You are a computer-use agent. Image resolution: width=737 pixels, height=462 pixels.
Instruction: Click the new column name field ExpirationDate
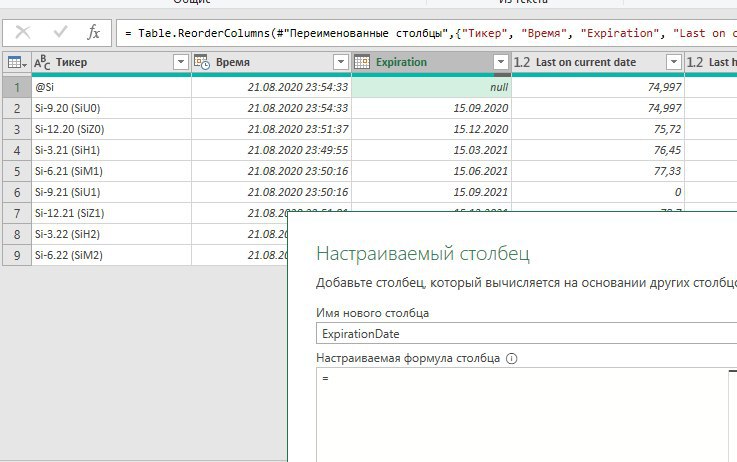point(526,334)
